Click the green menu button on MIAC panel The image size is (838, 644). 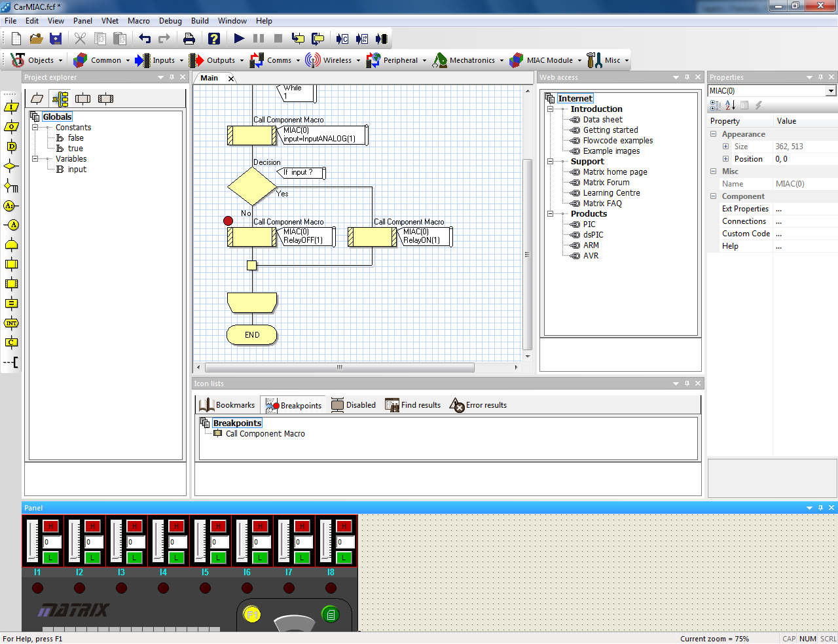[331, 615]
